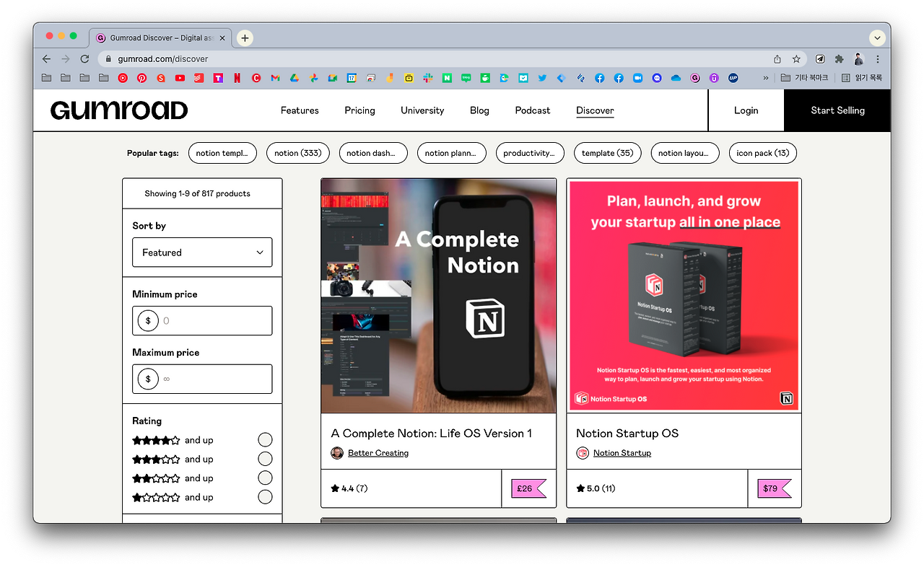The image size is (924, 567).
Task: Open the Todoist bookmark
Action: tap(199, 78)
